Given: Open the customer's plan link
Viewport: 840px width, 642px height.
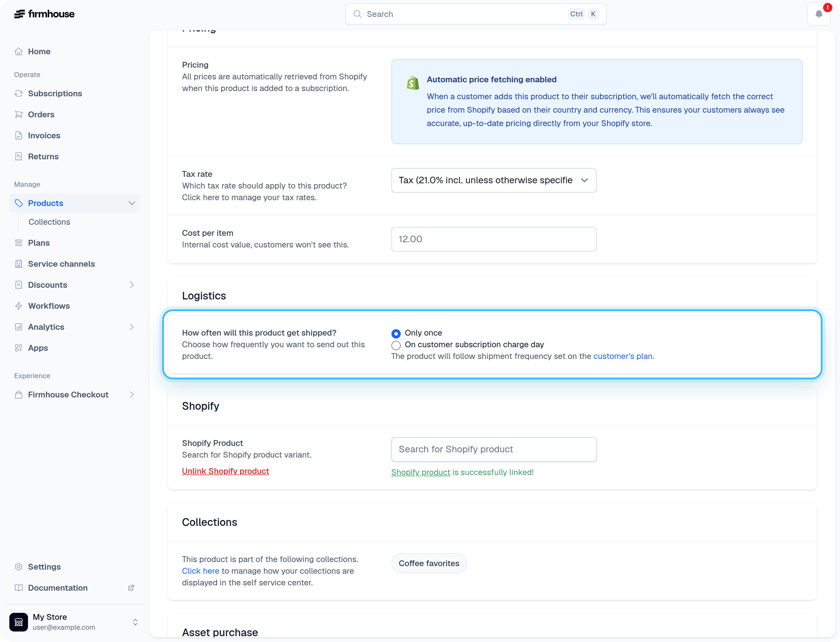Looking at the screenshot, I should pos(623,356).
